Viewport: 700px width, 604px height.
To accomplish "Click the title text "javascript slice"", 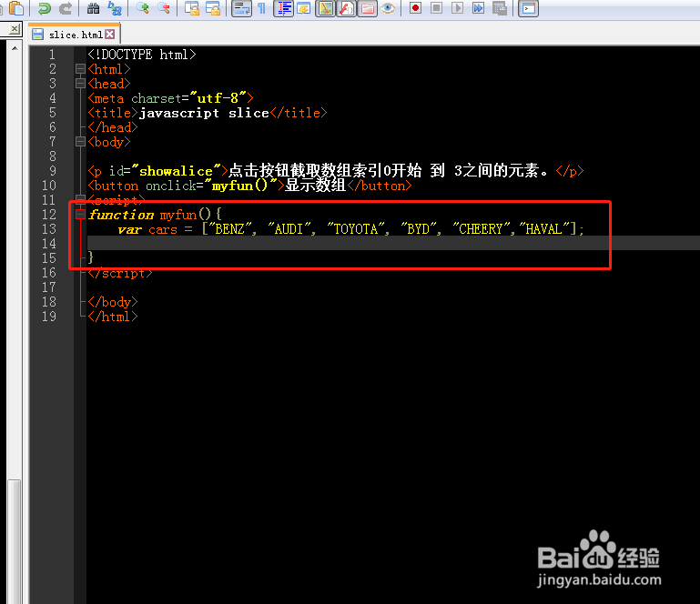I will 204,113.
